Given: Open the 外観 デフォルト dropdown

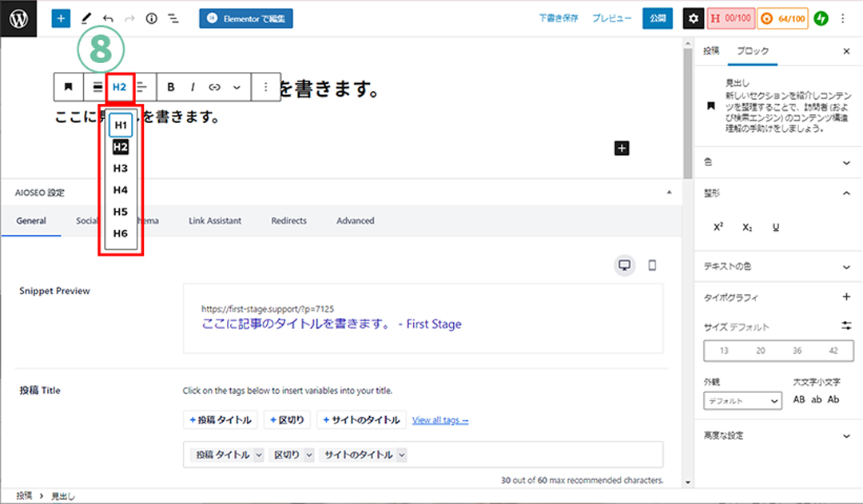Looking at the screenshot, I should [742, 401].
